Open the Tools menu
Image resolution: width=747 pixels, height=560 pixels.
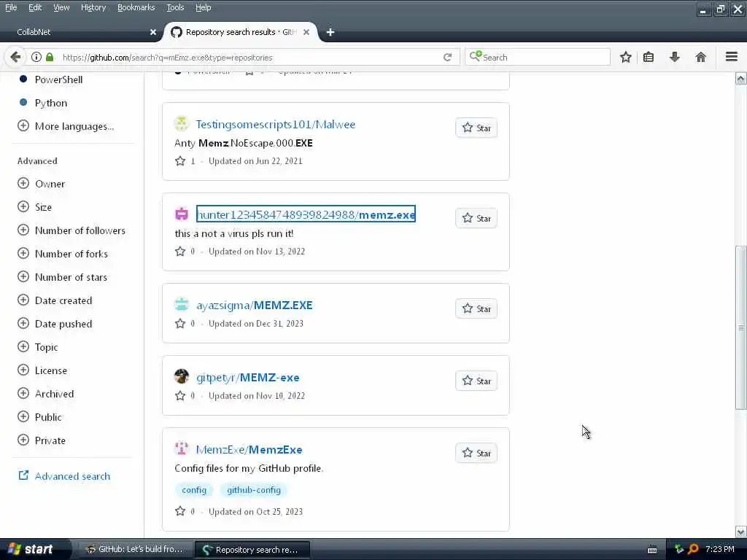click(x=175, y=7)
